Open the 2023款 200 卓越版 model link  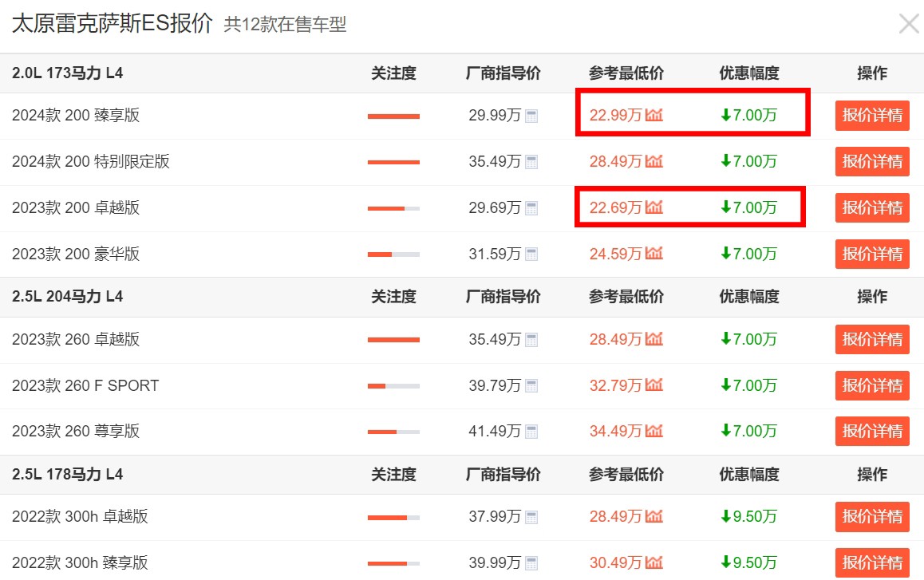(x=76, y=207)
